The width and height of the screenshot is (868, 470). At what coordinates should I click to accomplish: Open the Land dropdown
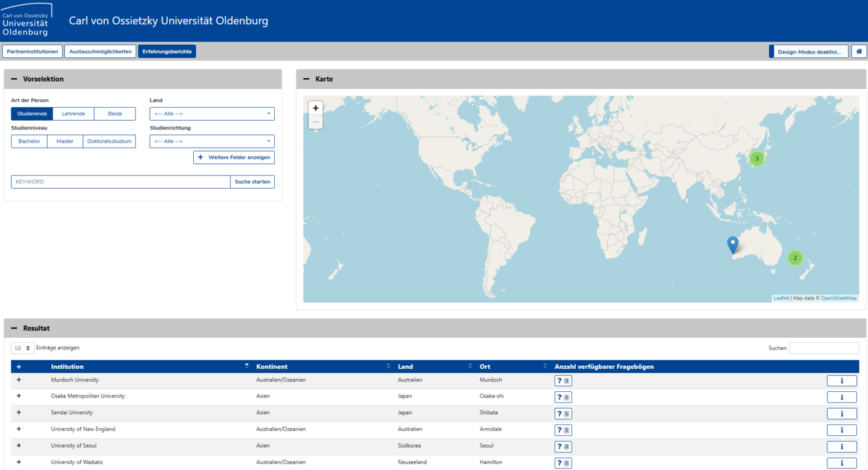tap(212, 114)
